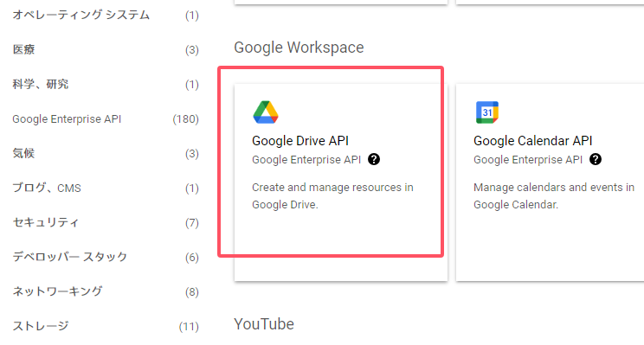Click the (6) count beside デベロッパー スタック
644x345 pixels.
pos(192,258)
